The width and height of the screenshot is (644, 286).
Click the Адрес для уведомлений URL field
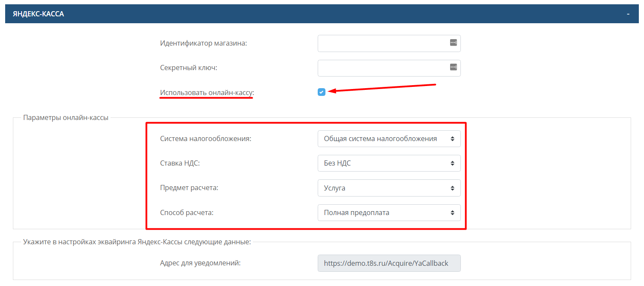pos(389,263)
